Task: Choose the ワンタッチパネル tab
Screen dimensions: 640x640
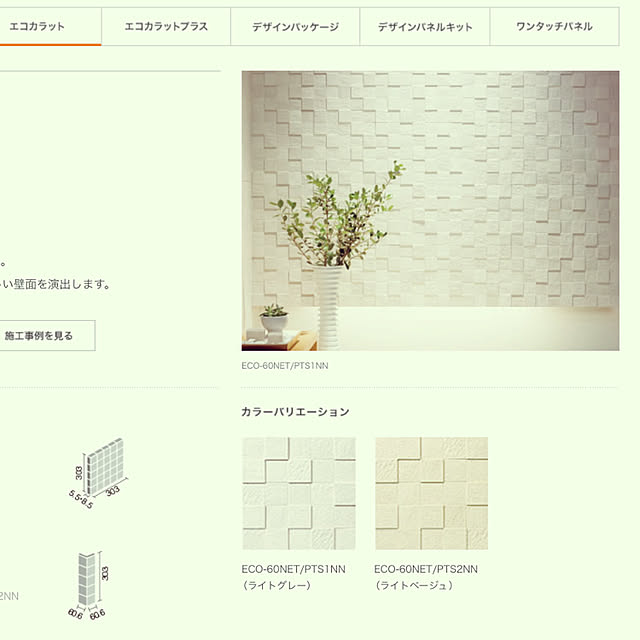Action: 554,27
